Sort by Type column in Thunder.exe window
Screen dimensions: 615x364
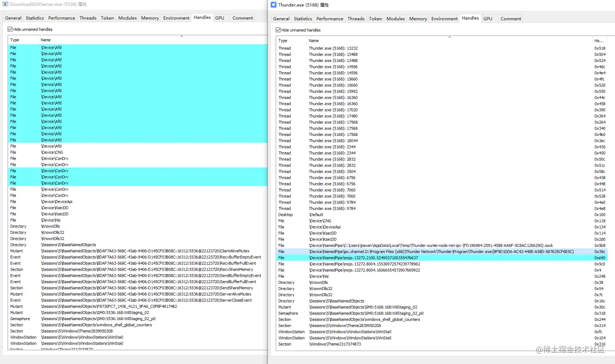291,41
